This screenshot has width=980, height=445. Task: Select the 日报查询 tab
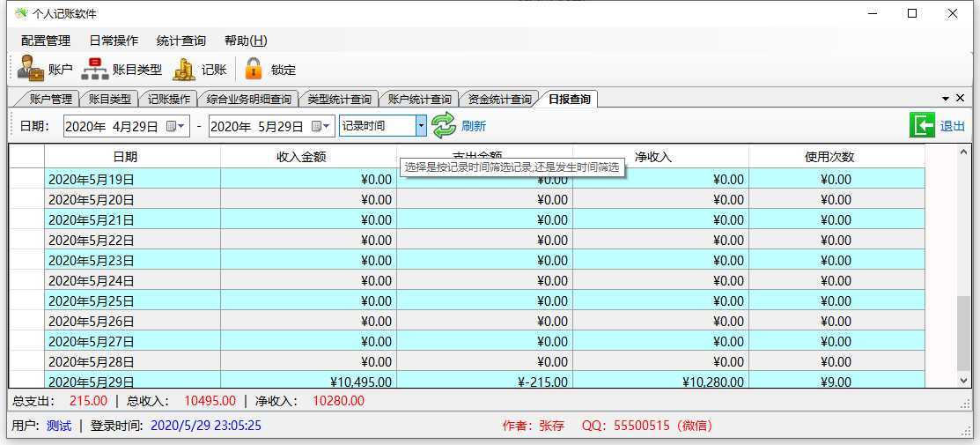569,99
